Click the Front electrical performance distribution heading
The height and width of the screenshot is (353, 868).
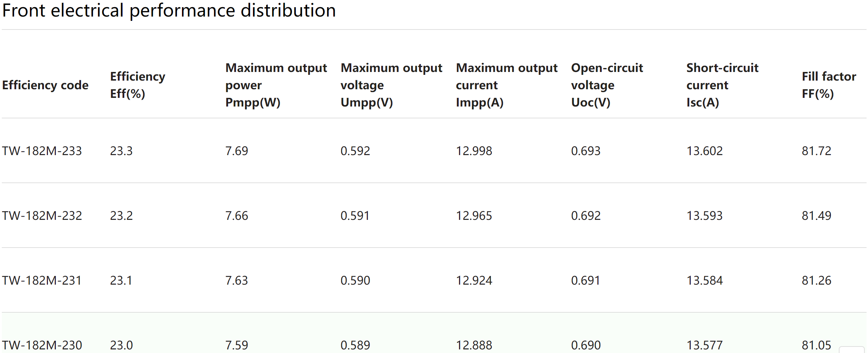[x=169, y=10]
